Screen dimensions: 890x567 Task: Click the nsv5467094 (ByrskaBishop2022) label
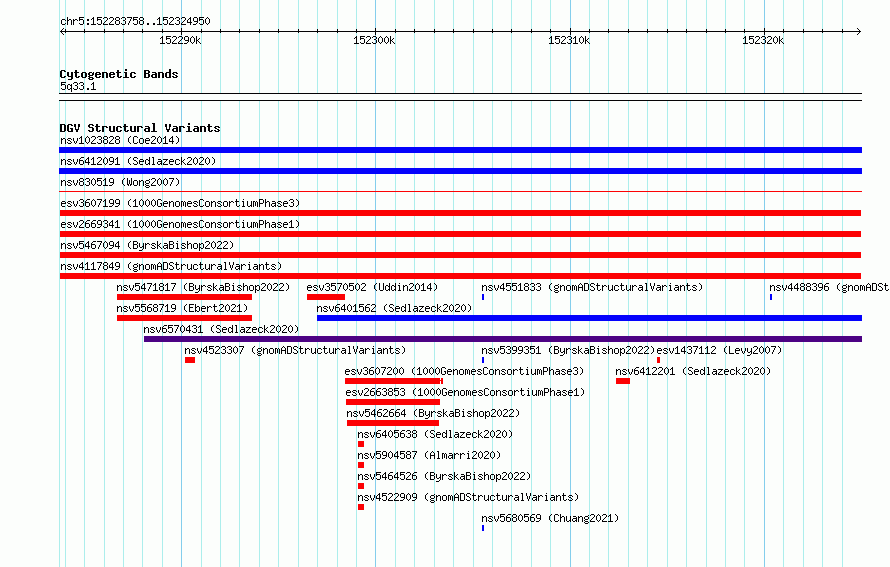(x=147, y=245)
